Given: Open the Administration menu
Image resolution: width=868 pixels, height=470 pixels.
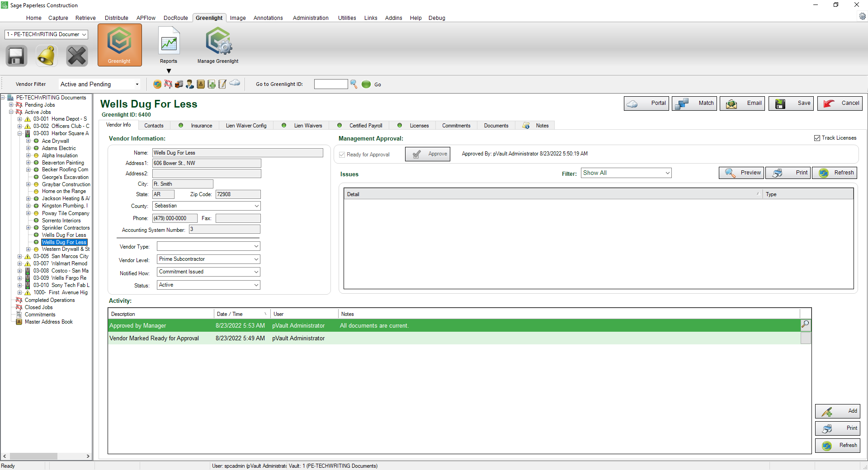Looking at the screenshot, I should tap(311, 18).
